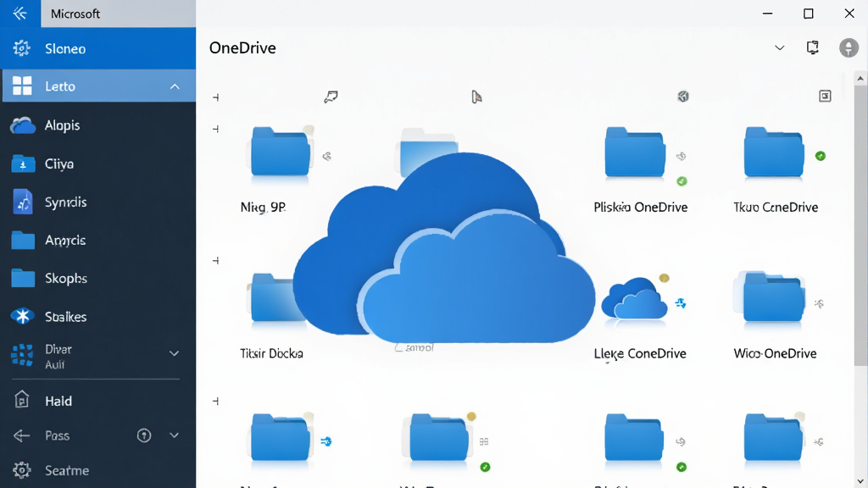Viewport: 868px width, 488px height.
Task: Click share link icon beside Nikg. 9P
Action: tap(327, 157)
